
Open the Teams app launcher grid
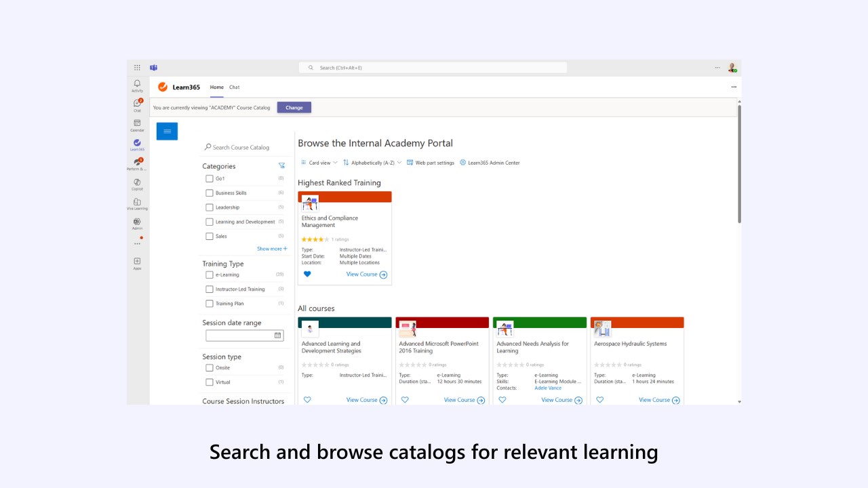click(137, 68)
